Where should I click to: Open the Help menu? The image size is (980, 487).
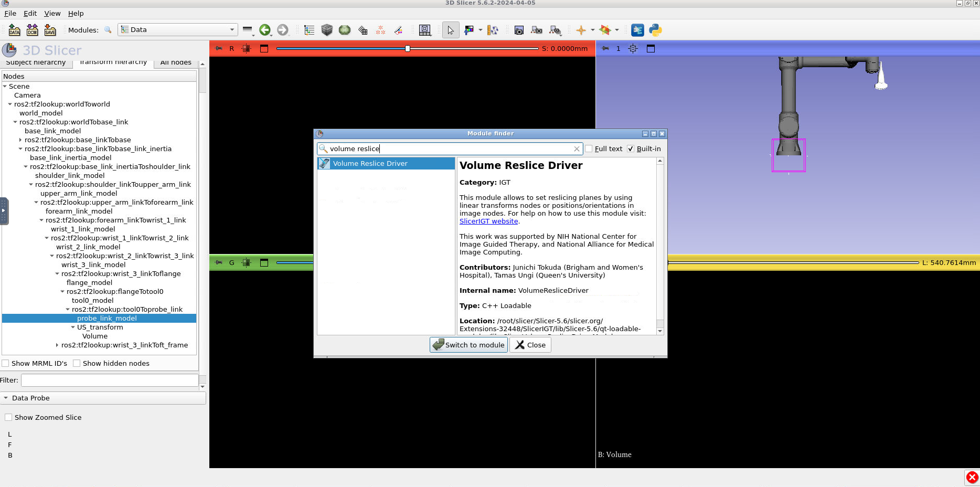coord(76,13)
